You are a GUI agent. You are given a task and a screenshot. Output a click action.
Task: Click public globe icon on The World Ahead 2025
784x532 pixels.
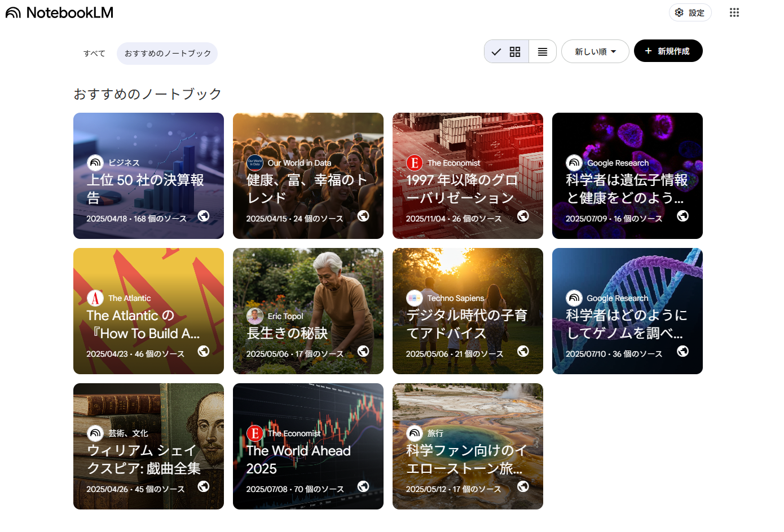coord(363,486)
